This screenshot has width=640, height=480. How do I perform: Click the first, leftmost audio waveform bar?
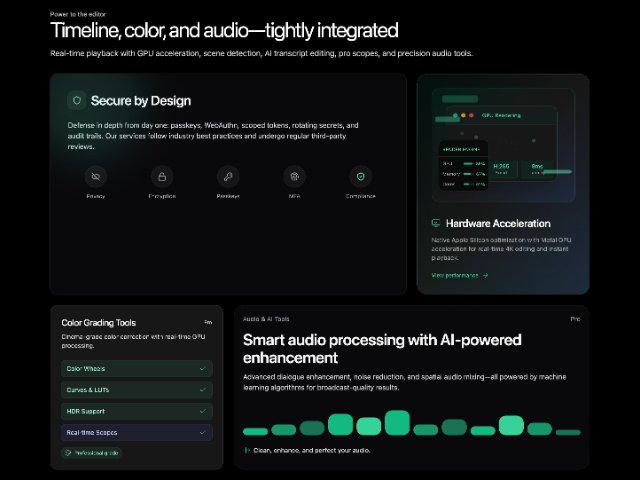tap(256, 431)
